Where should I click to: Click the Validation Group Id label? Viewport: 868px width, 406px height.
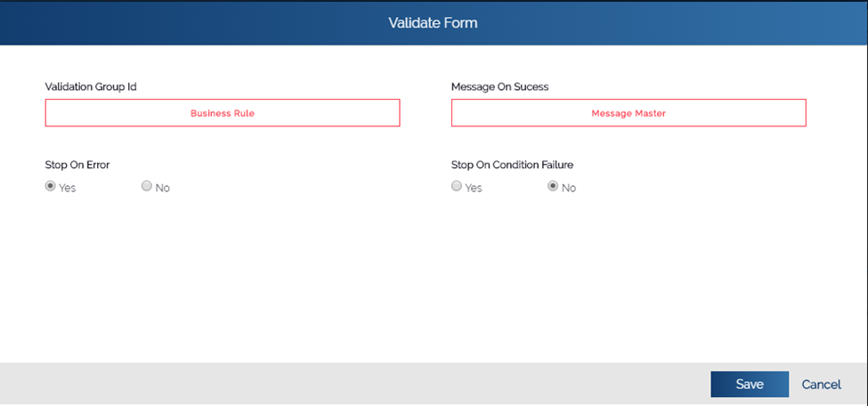click(91, 87)
